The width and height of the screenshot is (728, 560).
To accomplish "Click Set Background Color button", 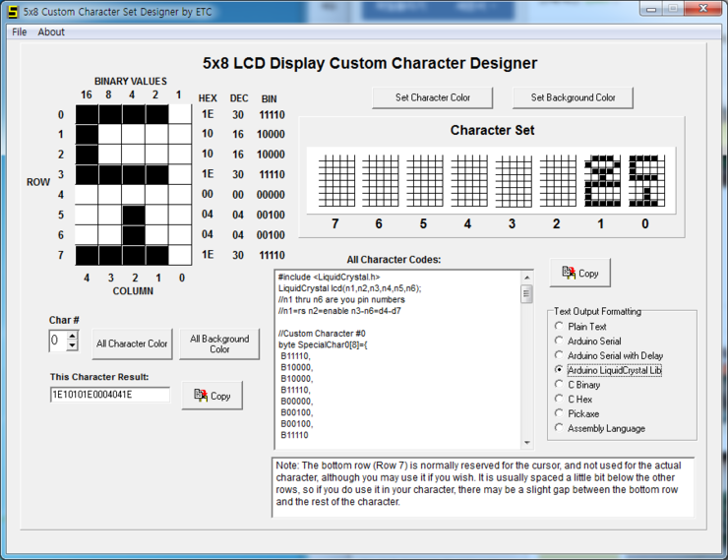I will pyautogui.click(x=573, y=97).
